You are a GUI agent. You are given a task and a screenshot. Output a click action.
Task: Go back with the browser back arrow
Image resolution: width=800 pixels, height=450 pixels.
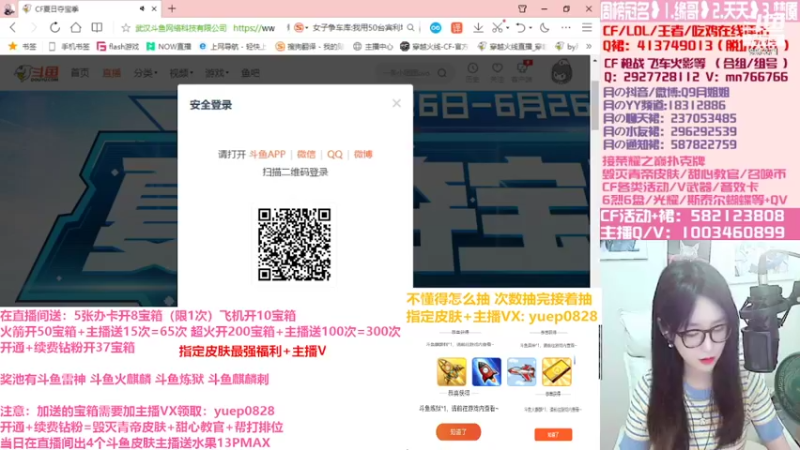pos(13,28)
